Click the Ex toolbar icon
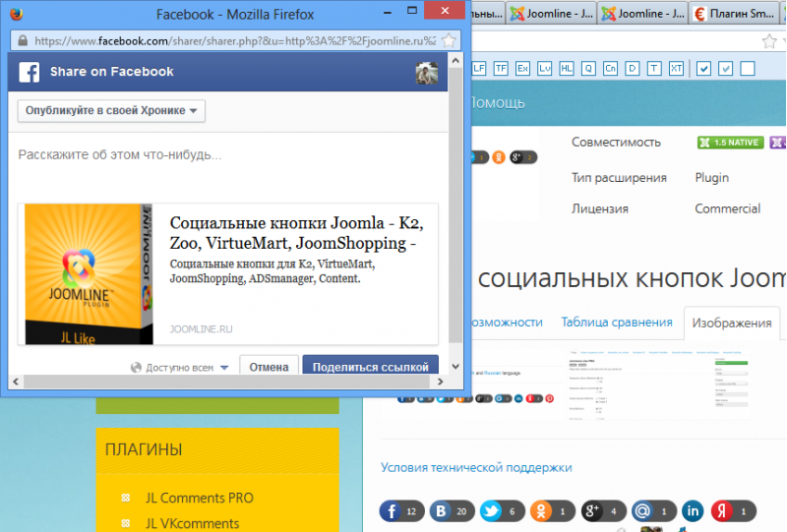787x532 pixels. coord(522,69)
